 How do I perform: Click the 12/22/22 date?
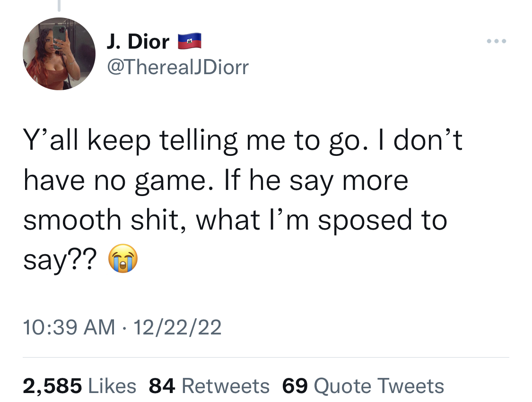pos(177,327)
